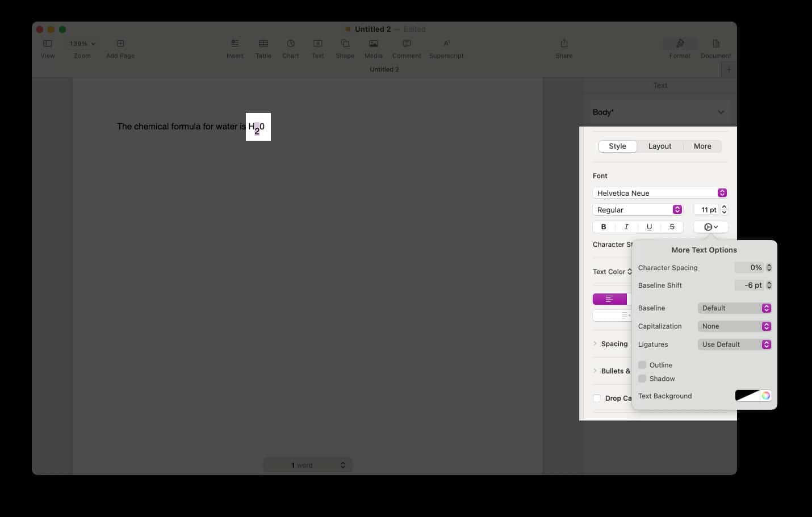The height and width of the screenshot is (517, 812).
Task: Enable the Outline checkbox
Action: point(642,365)
